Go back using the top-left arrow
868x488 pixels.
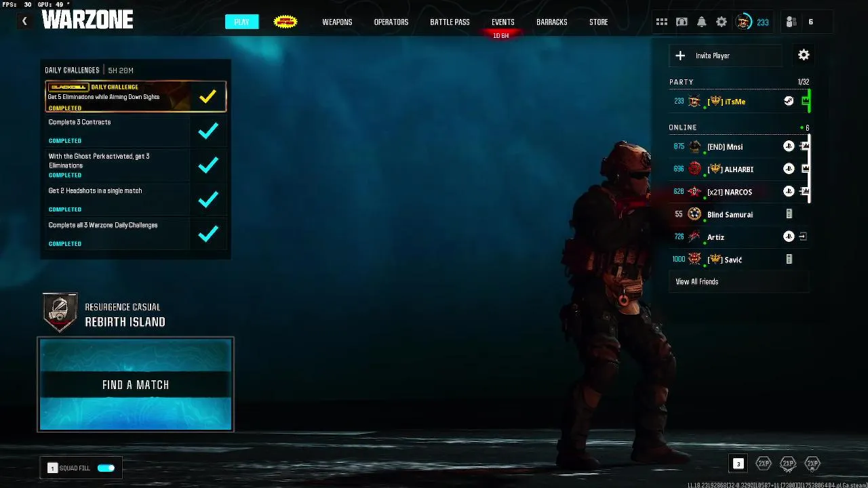tap(24, 21)
